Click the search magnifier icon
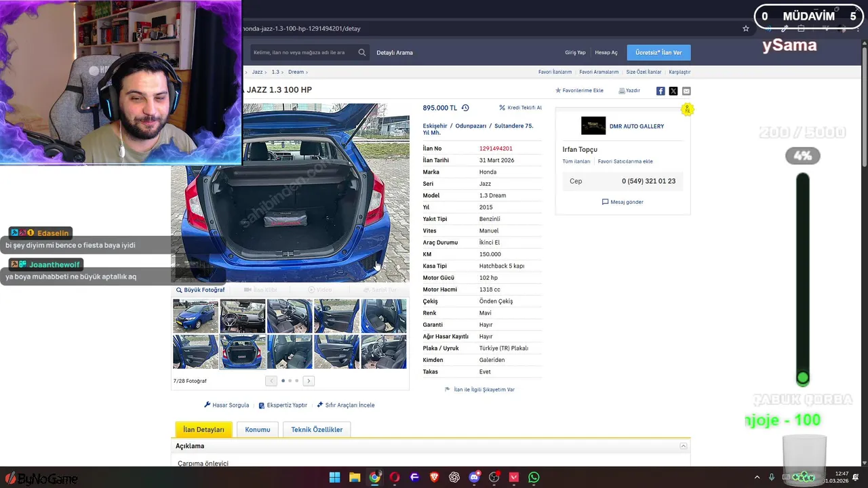The height and width of the screenshot is (488, 868). pos(362,52)
